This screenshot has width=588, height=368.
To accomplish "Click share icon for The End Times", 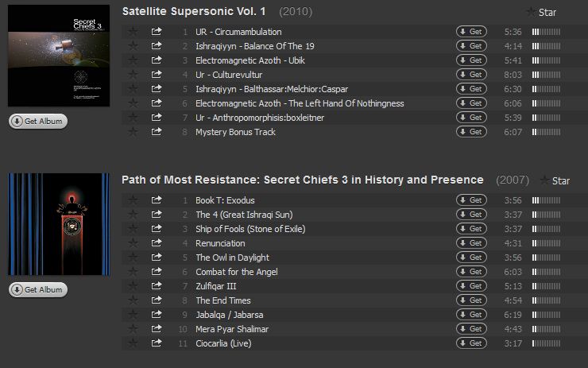I will (x=157, y=300).
